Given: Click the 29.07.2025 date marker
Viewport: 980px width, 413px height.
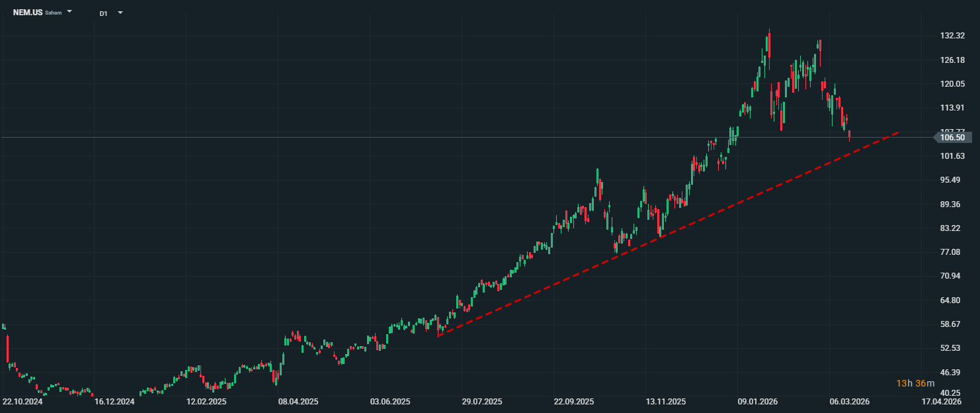Looking at the screenshot, I should coord(482,402).
